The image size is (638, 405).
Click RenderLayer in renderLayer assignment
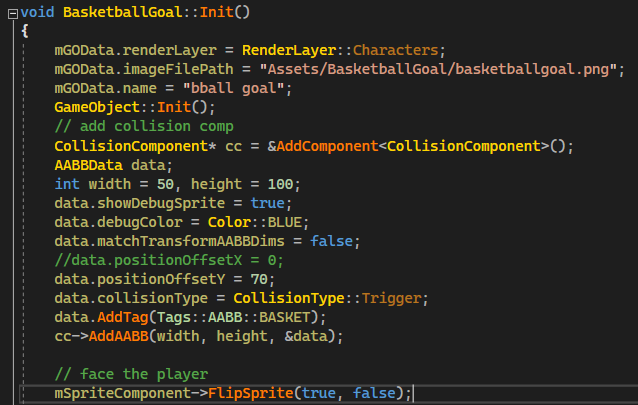[x=289, y=50]
